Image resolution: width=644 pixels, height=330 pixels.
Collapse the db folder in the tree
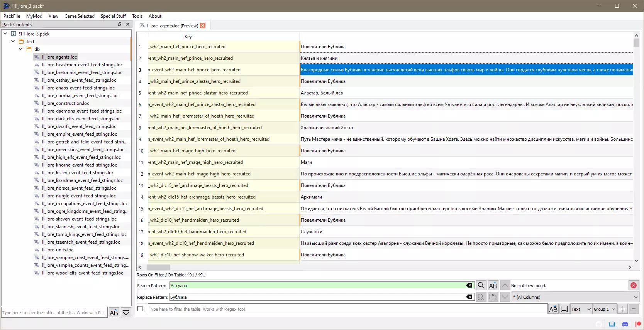[21, 49]
